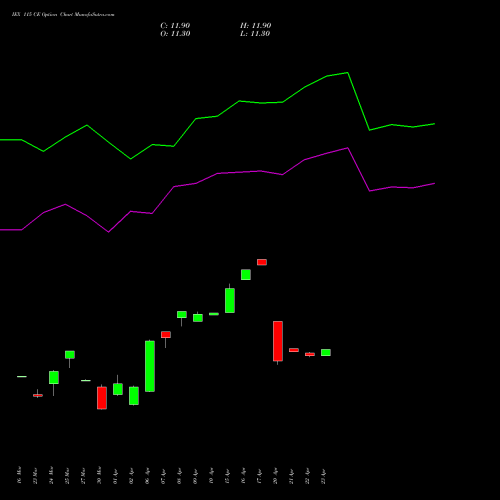
Task: Select the 23 Mar date label
Action: point(35,476)
